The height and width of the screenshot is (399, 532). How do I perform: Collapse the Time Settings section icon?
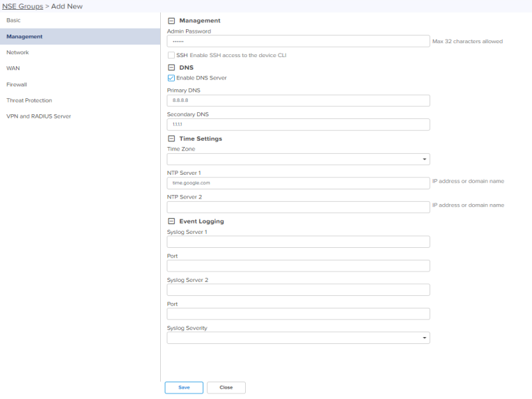click(x=171, y=139)
